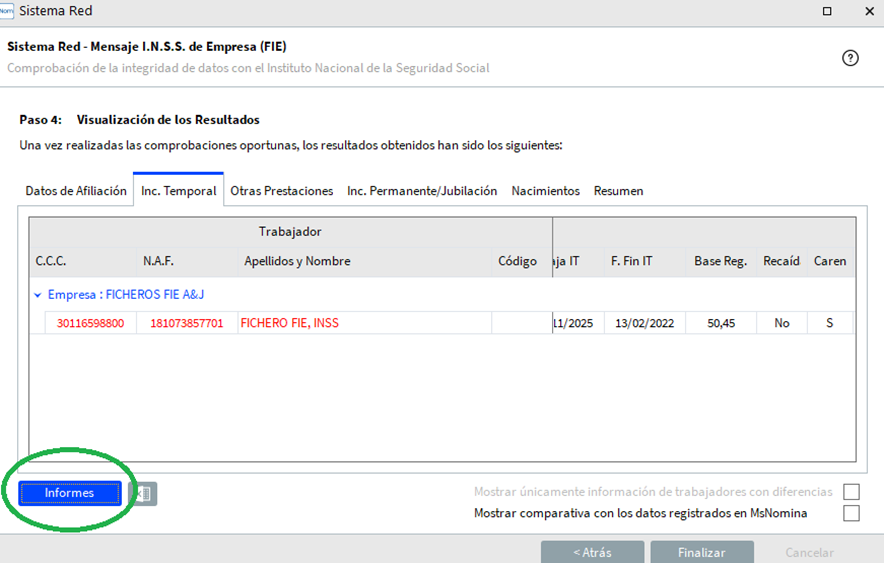Enable showing only workers with differences

(x=851, y=492)
